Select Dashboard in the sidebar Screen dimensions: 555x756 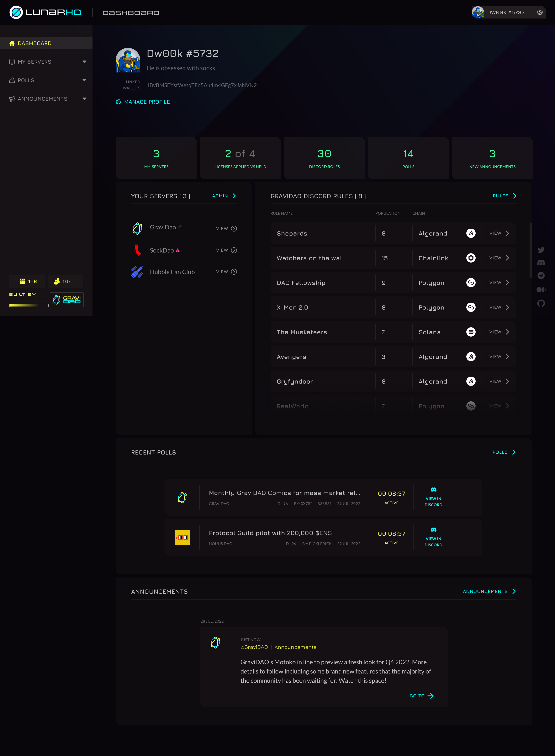[x=35, y=43]
